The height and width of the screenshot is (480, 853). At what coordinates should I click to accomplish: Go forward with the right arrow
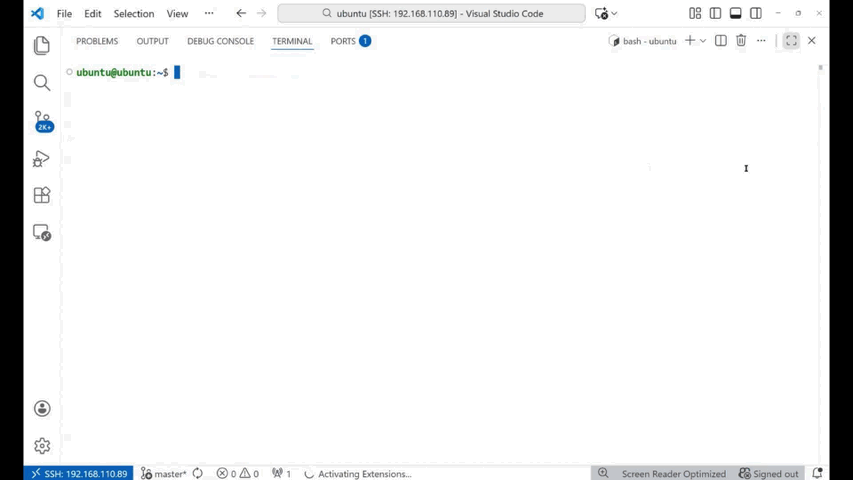tap(262, 14)
